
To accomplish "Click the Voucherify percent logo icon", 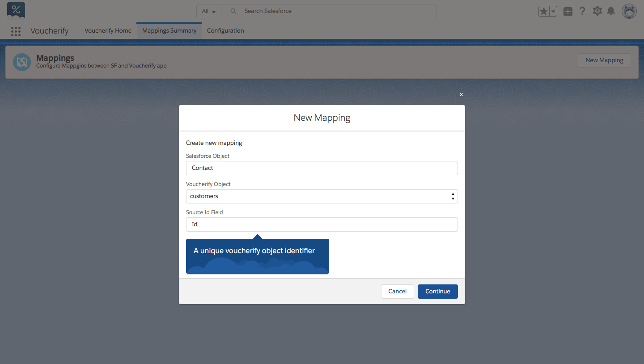I will coord(16,10).
